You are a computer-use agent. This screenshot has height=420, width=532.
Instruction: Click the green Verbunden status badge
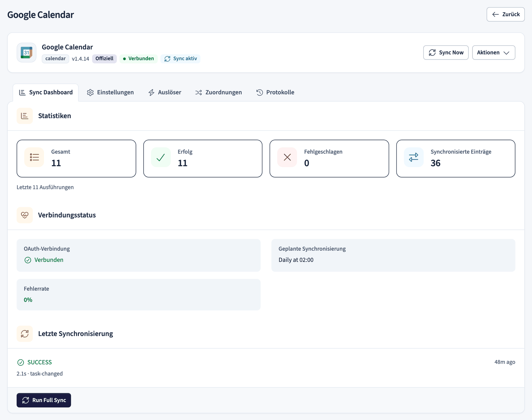coord(138,58)
